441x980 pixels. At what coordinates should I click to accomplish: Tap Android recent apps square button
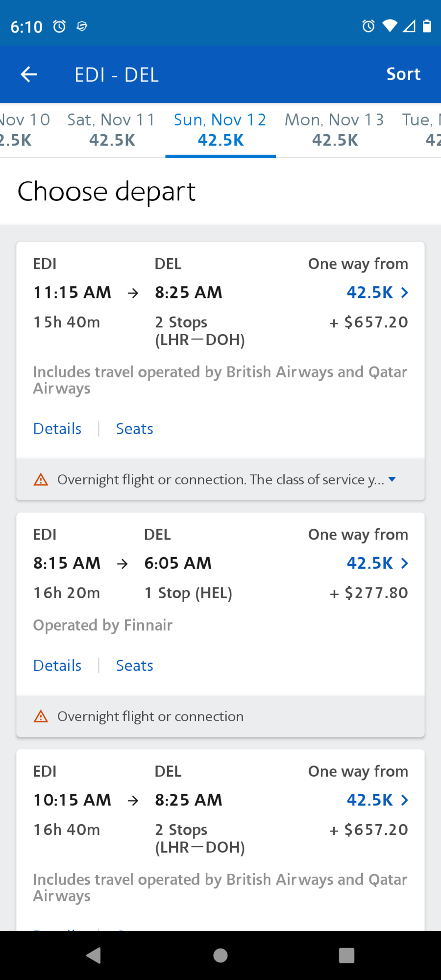click(346, 955)
